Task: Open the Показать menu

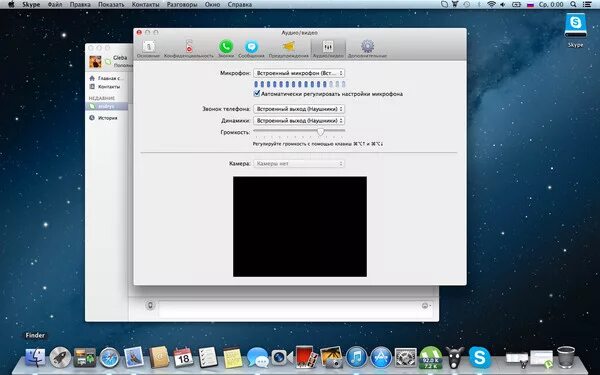Action: (111, 5)
